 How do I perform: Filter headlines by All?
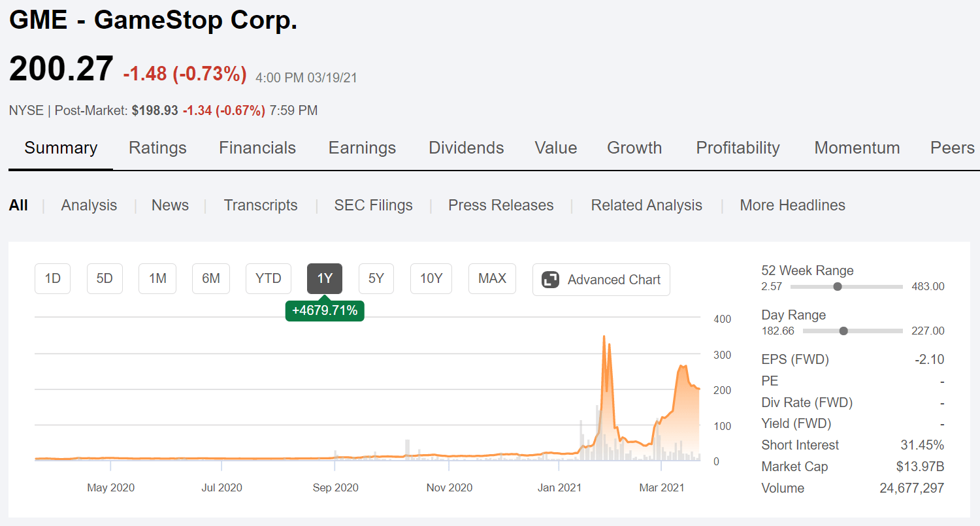(x=18, y=205)
